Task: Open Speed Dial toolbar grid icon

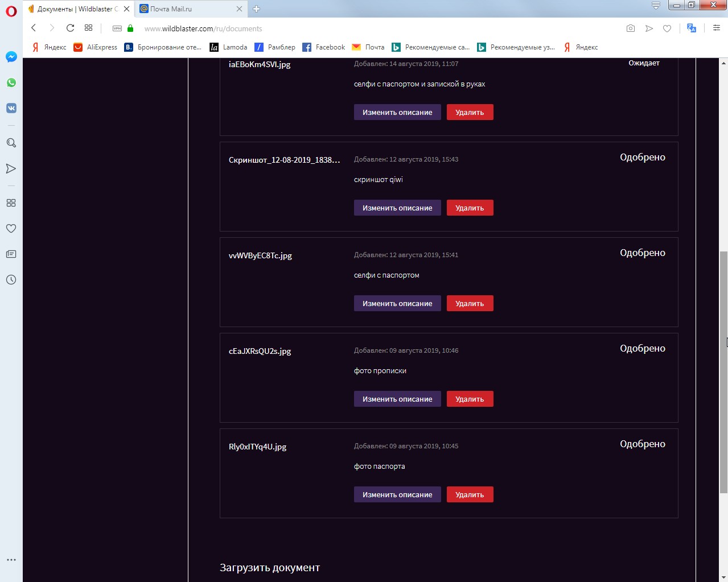Action: (88, 28)
